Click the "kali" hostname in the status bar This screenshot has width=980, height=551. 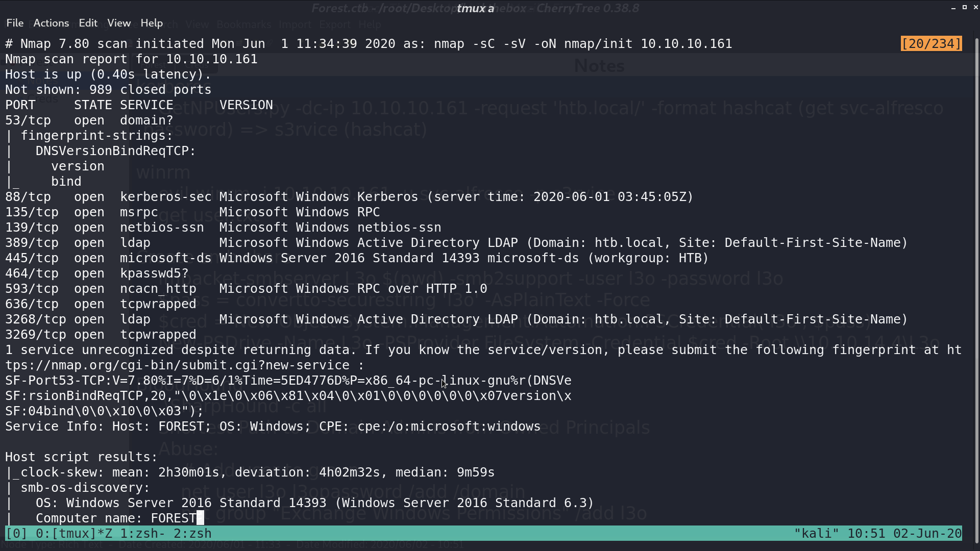[816, 534]
